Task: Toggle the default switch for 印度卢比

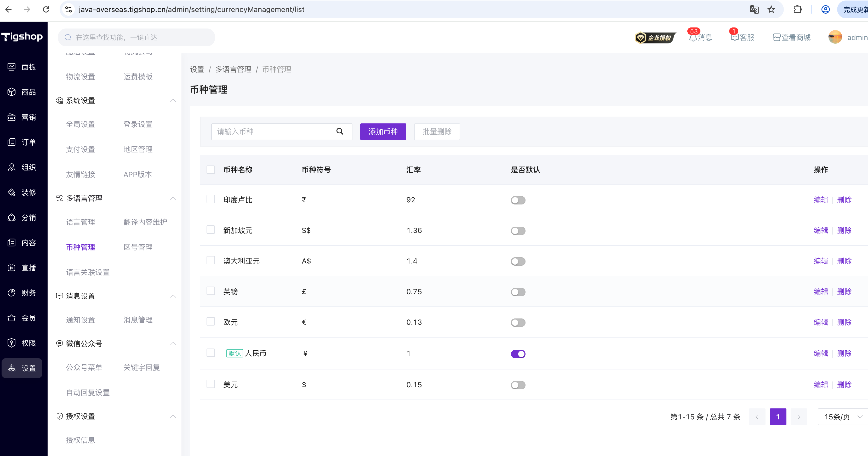Action: pos(518,200)
